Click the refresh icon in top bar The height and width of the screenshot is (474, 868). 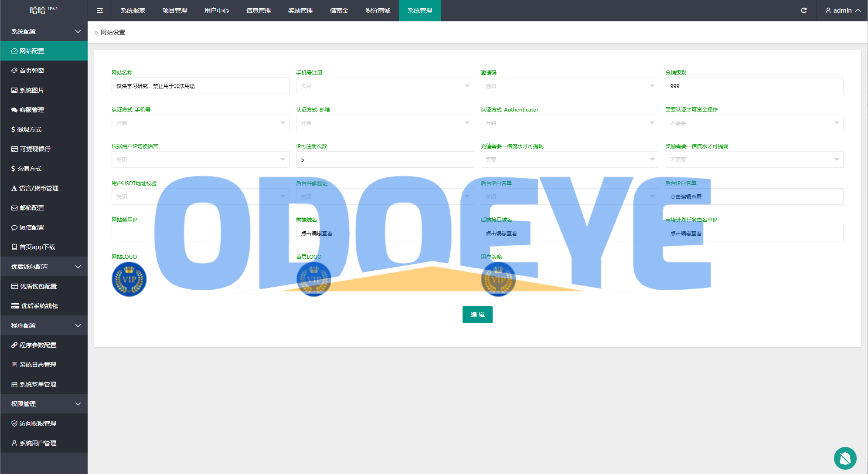pyautogui.click(x=803, y=10)
